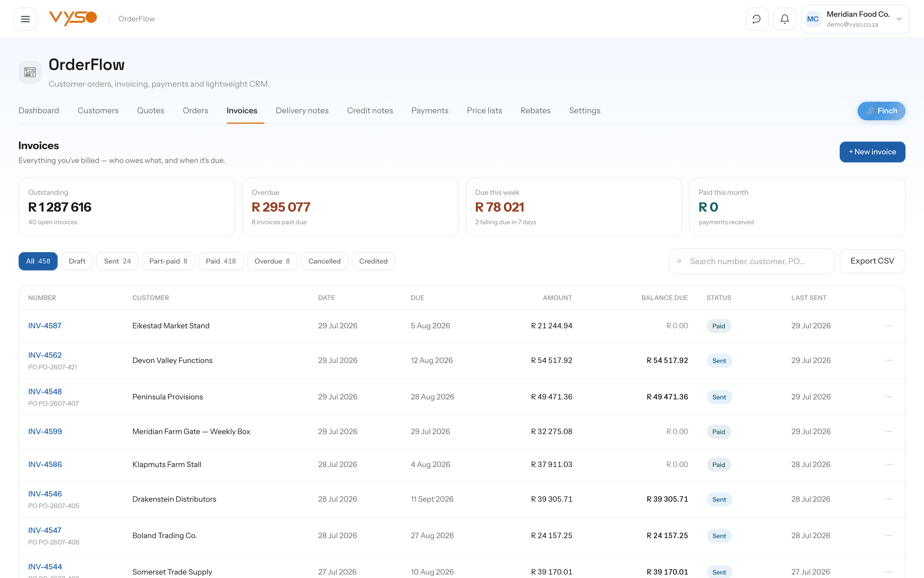Click the Vyso logo
924x578 pixels.
pyautogui.click(x=73, y=18)
